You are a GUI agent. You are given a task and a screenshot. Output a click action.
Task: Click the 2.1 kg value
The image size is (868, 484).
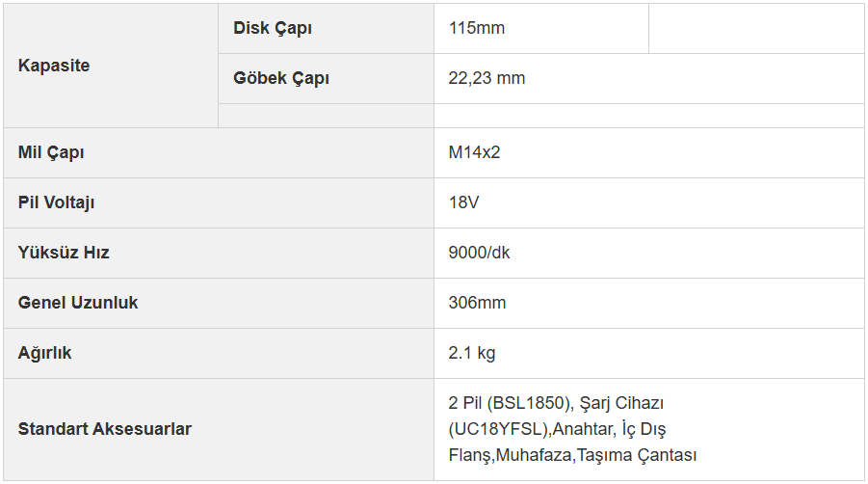(x=472, y=353)
